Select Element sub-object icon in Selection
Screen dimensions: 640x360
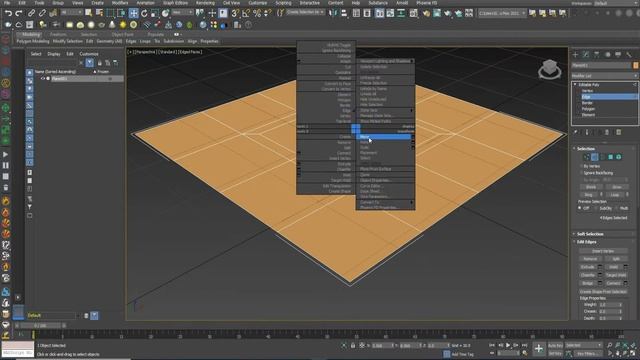[x=619, y=157]
